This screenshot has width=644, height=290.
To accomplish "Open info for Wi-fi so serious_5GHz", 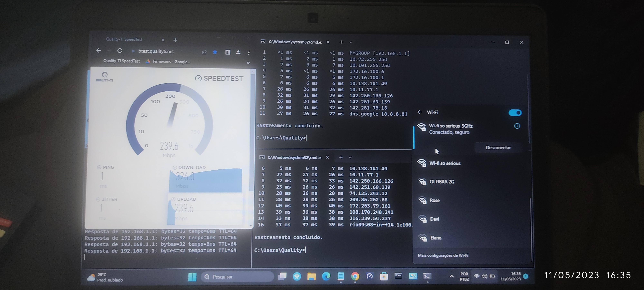I will [517, 126].
